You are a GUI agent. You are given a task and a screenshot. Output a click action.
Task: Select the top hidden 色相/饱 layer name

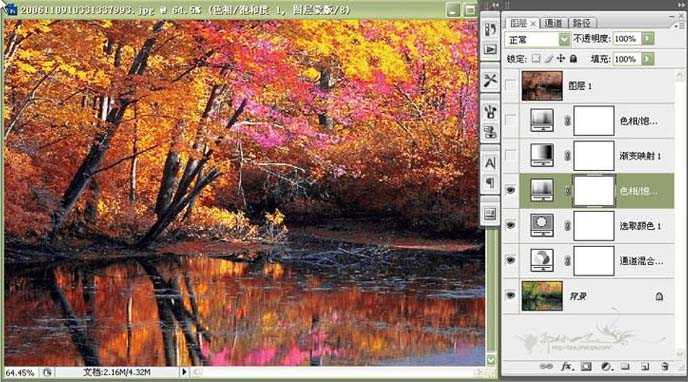[x=638, y=121]
